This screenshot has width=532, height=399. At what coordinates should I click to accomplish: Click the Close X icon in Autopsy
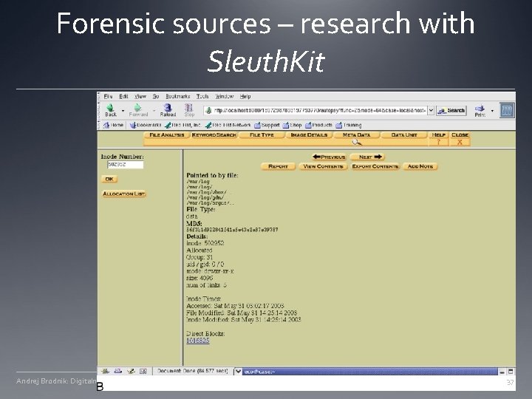coord(460,142)
